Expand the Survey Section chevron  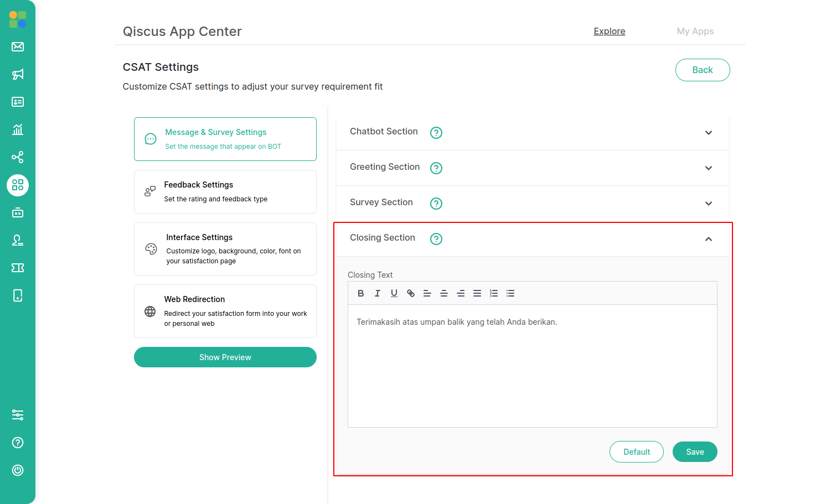(x=709, y=204)
